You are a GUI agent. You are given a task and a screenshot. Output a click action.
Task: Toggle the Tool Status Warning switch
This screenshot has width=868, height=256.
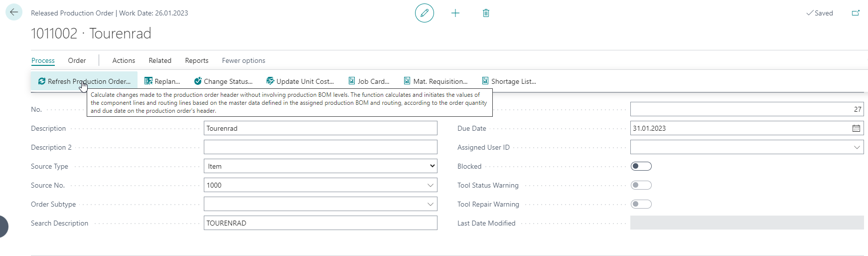pyautogui.click(x=641, y=185)
